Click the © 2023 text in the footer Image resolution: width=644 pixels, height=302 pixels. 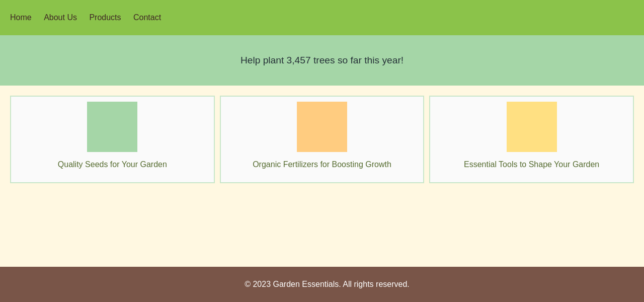(258, 284)
